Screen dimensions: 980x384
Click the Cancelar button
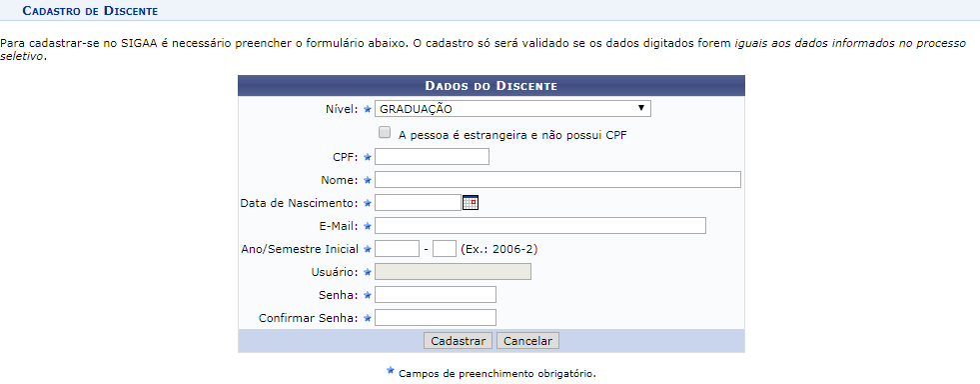528,341
